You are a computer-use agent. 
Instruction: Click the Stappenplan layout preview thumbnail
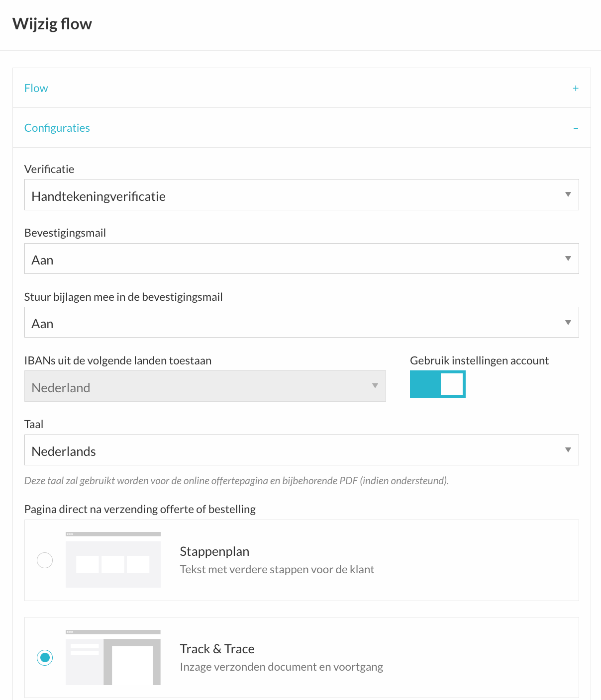pyautogui.click(x=113, y=560)
